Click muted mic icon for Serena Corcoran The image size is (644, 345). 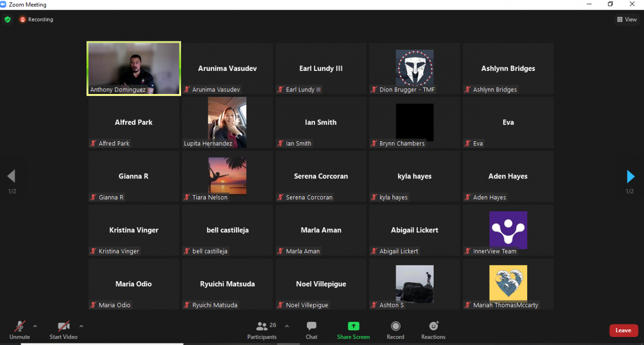coord(280,197)
